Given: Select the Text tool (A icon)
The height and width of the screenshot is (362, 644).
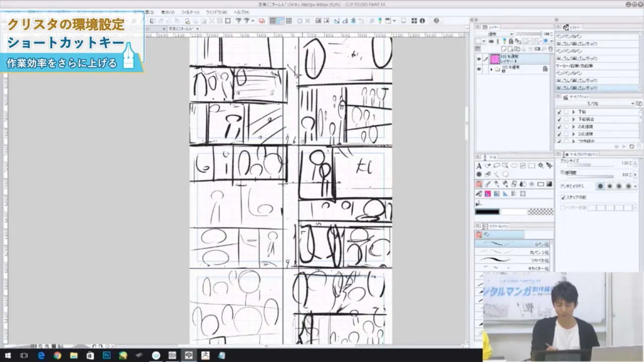Looking at the screenshot, I should coord(479,165).
